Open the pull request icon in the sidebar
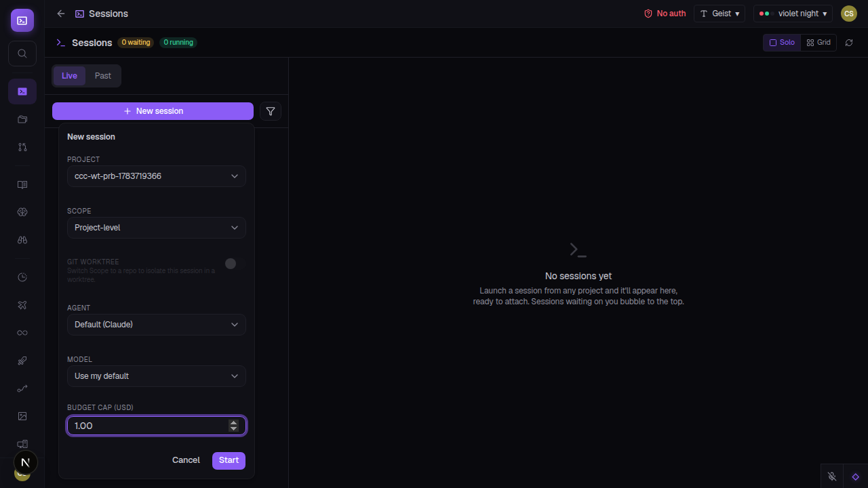 point(22,147)
